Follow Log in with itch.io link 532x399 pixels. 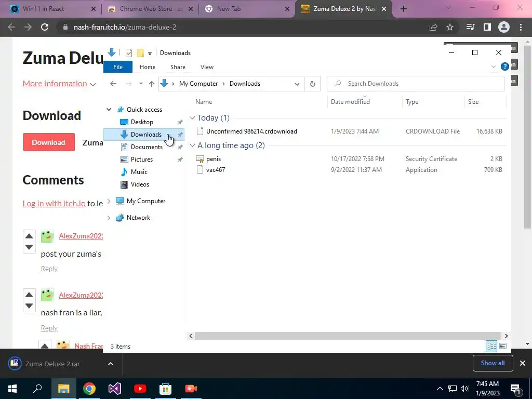(54, 203)
